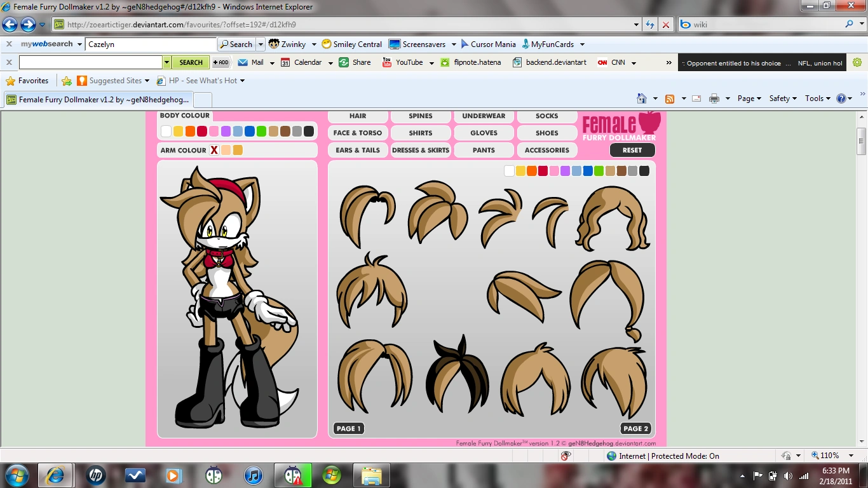The image size is (868, 488).
Task: Open the Safety menu dropdown
Action: pyautogui.click(x=783, y=98)
